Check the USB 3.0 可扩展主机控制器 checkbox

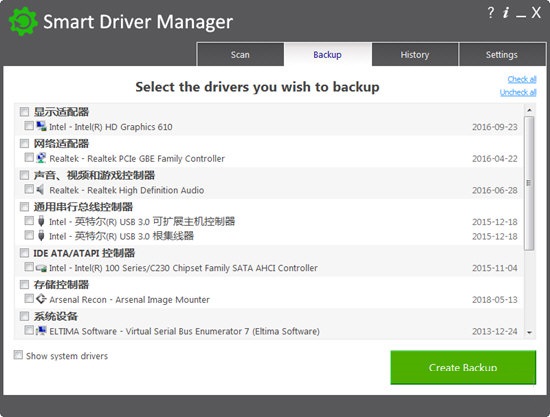point(29,221)
